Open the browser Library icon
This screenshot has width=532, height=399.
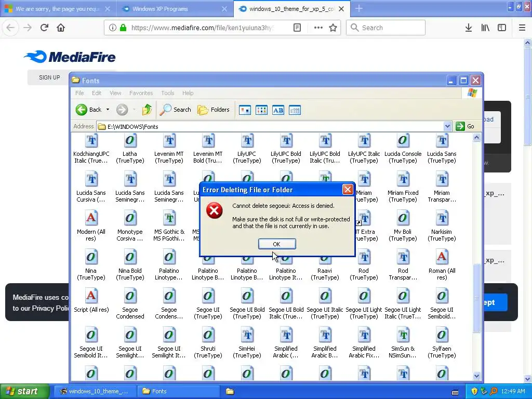point(485,28)
